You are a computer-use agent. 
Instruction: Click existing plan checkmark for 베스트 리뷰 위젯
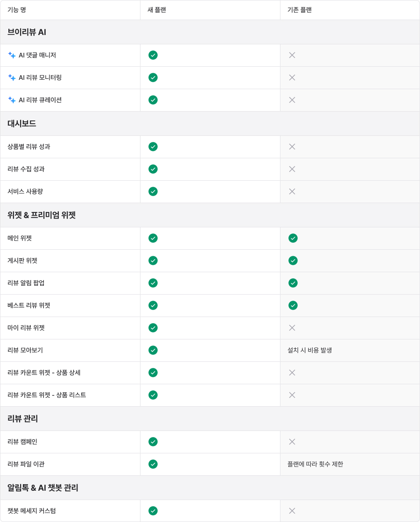[293, 305]
